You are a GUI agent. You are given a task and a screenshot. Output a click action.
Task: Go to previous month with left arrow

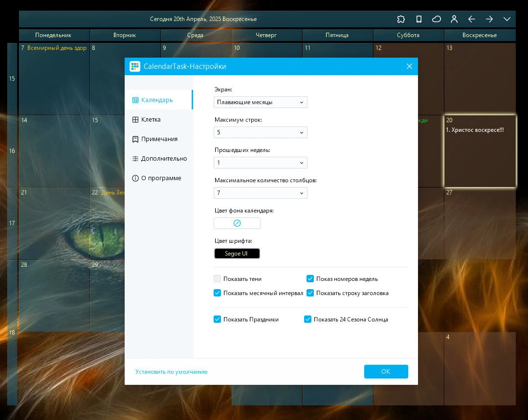[x=471, y=19]
